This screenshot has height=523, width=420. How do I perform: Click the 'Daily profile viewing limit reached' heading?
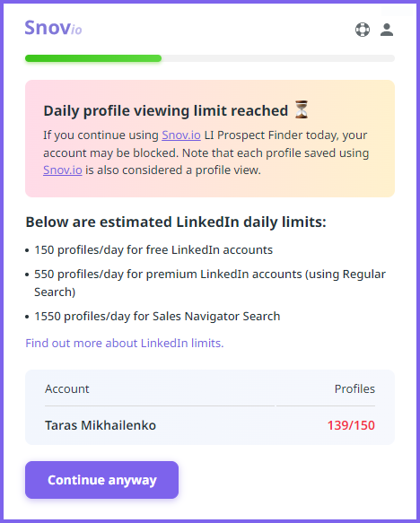(166, 110)
